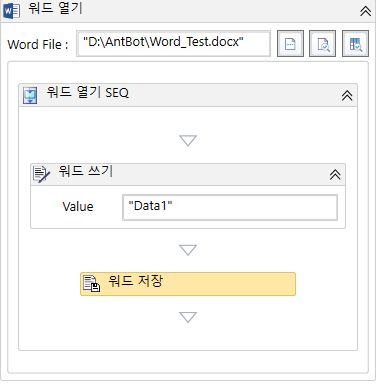Click the Value field containing "Data1"
The height and width of the screenshot is (385, 378).
point(230,207)
